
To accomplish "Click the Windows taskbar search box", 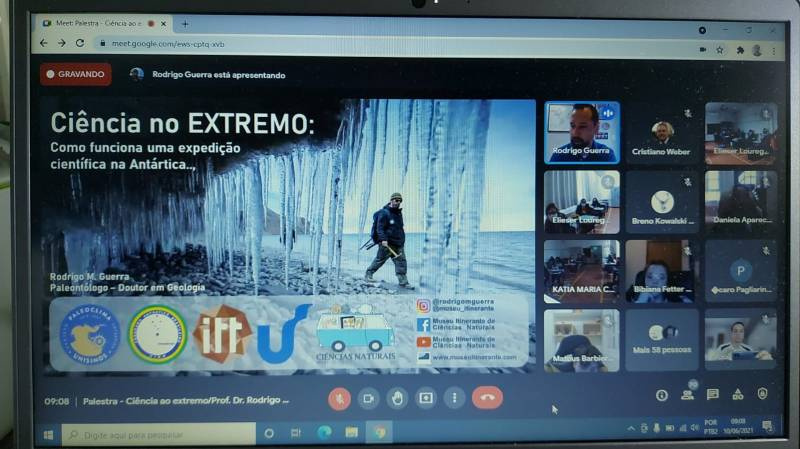I will (x=159, y=435).
